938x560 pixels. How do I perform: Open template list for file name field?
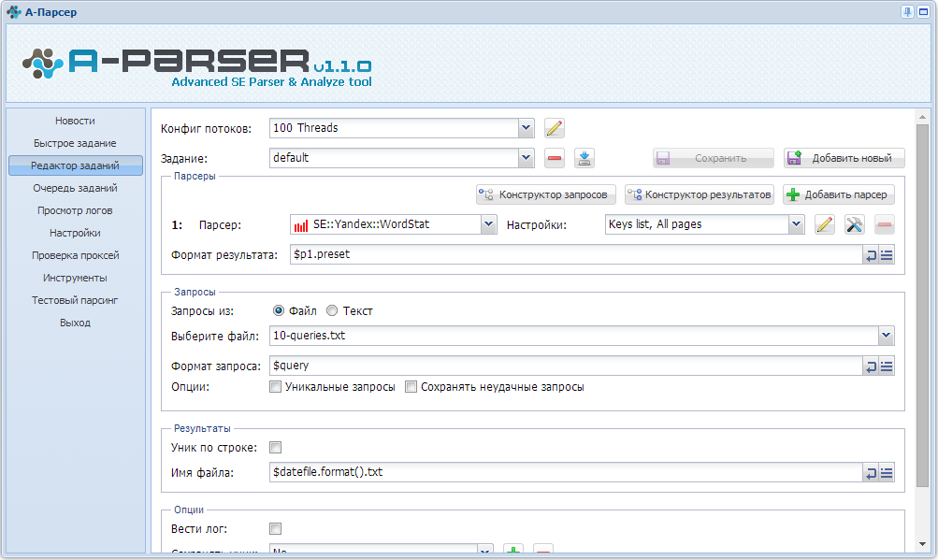point(887,473)
